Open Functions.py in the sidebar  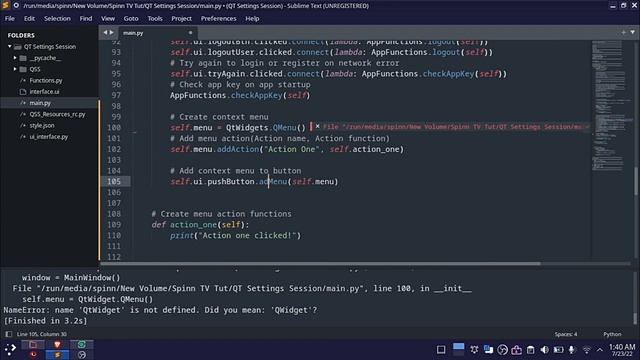pyautogui.click(x=46, y=80)
